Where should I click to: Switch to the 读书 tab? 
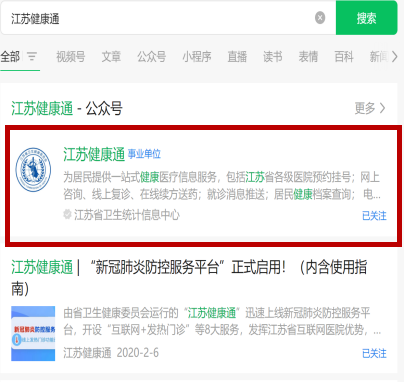(x=273, y=57)
